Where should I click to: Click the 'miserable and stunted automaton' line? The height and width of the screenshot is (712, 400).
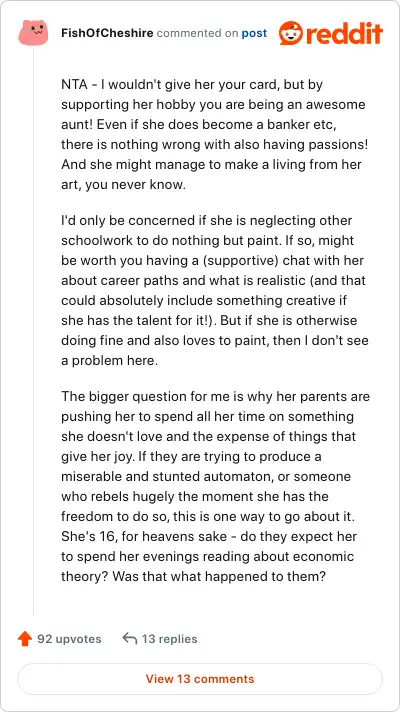206,477
